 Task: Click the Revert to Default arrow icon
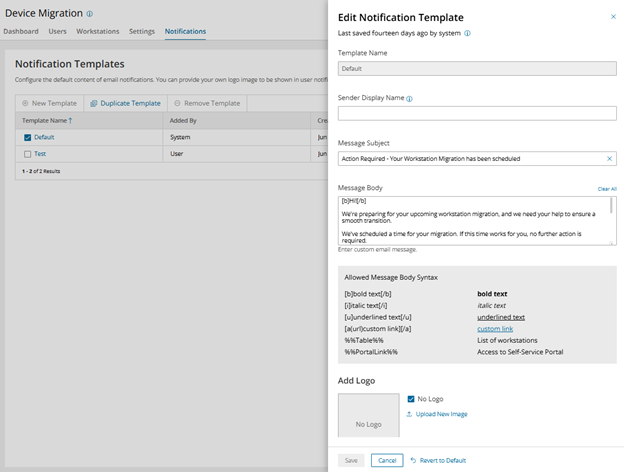pos(413,460)
